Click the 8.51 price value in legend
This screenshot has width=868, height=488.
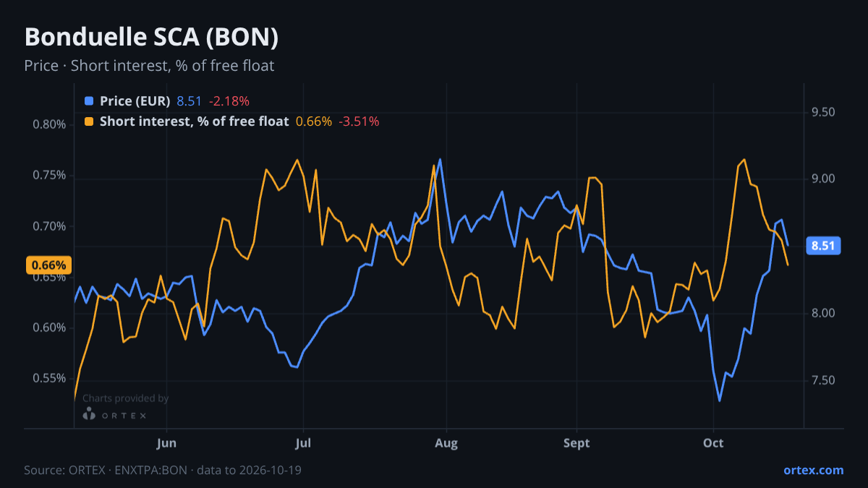coord(190,101)
